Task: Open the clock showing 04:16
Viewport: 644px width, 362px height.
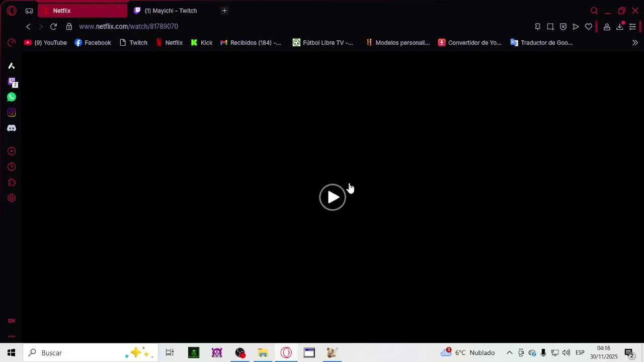Action: (604, 353)
